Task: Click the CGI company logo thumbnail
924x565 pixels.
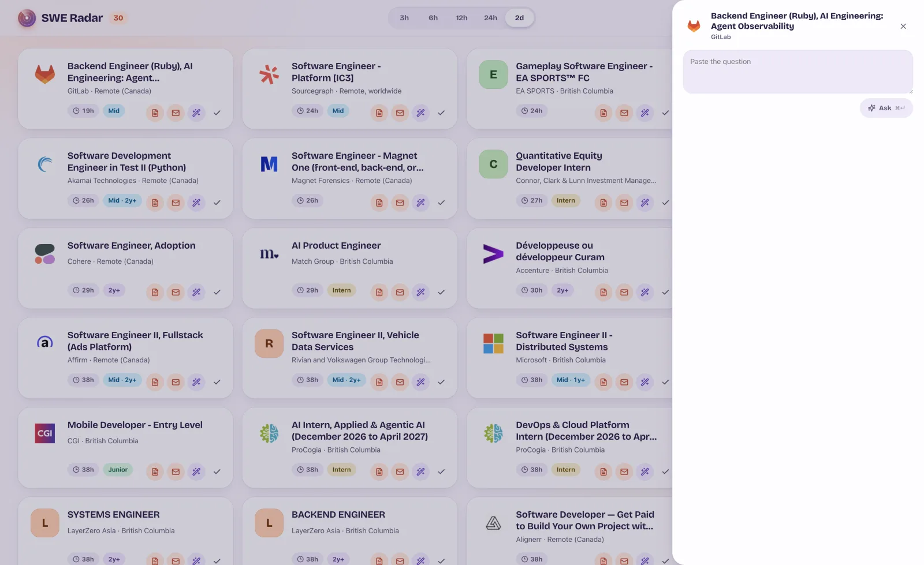Action: (x=45, y=433)
